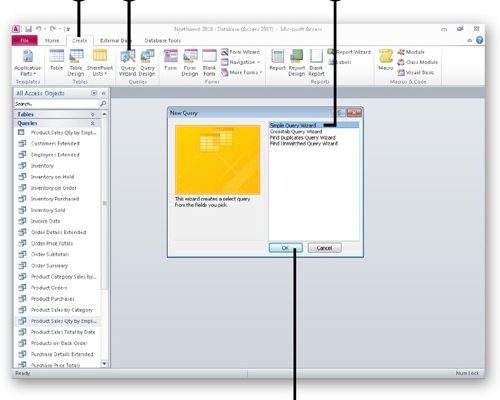
Task: Open the File tab
Action: (x=25, y=40)
